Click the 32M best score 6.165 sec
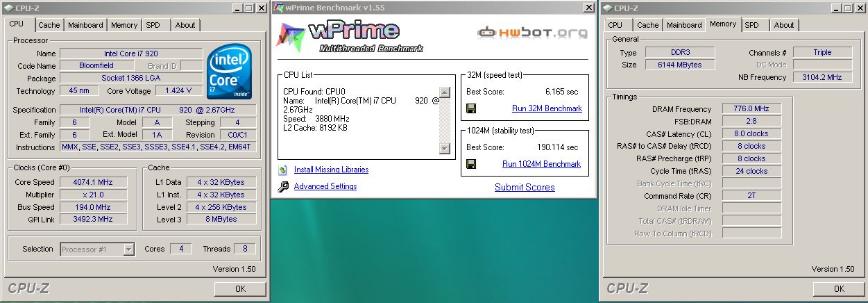This screenshot has height=303, width=868. point(561,92)
